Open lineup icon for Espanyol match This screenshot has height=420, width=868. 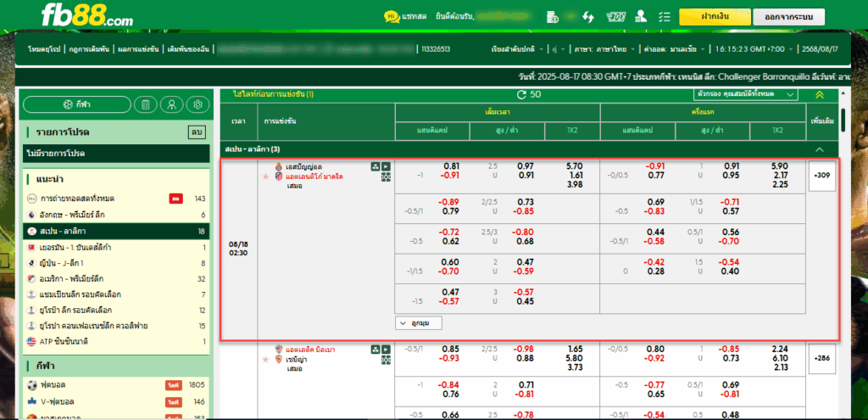376,165
